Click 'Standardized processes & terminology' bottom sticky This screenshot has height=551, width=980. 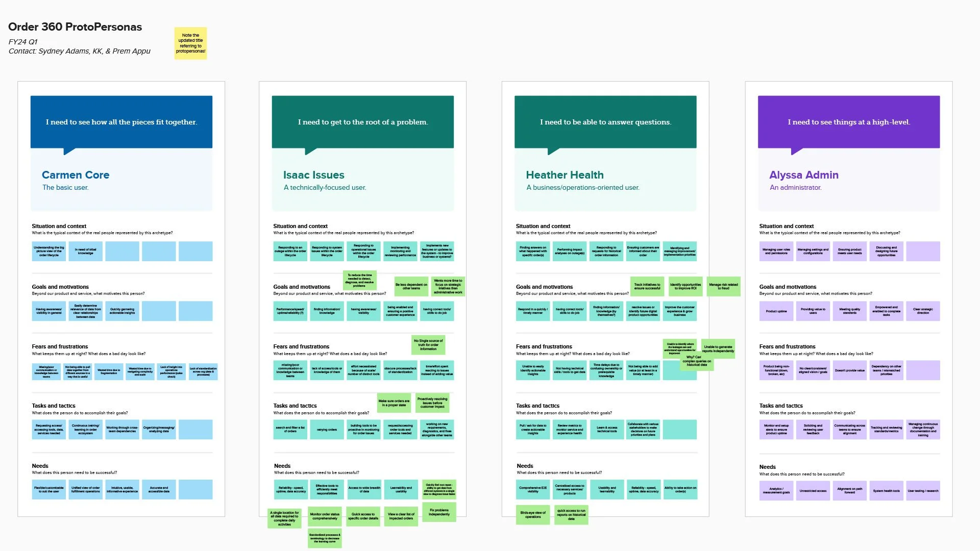[x=325, y=538]
